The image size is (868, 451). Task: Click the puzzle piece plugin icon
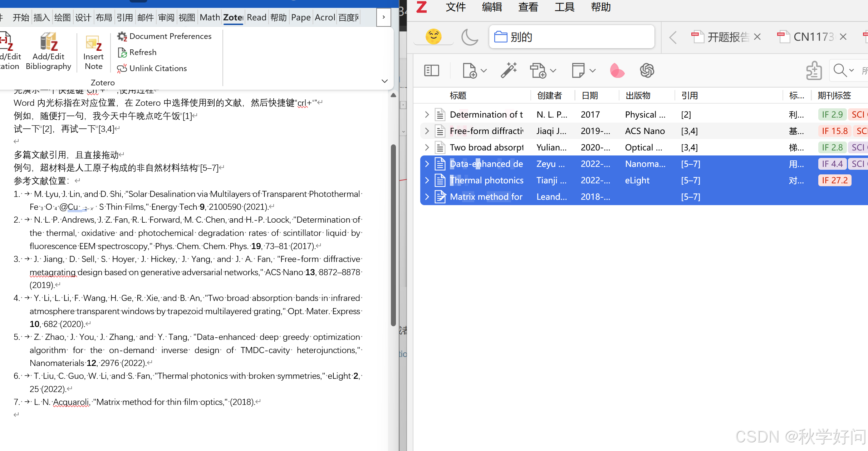pyautogui.click(x=814, y=70)
